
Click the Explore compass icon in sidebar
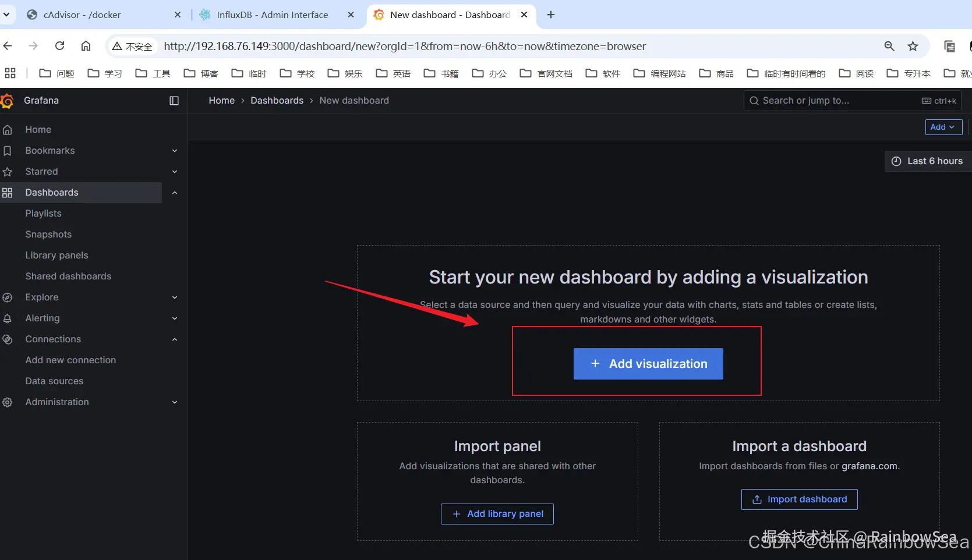point(8,297)
